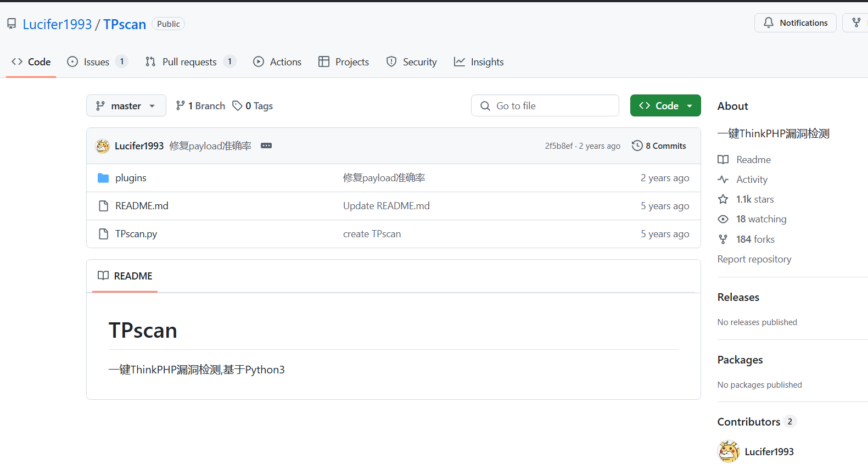View the 8 Commits history
The height and width of the screenshot is (464, 868).
659,146
